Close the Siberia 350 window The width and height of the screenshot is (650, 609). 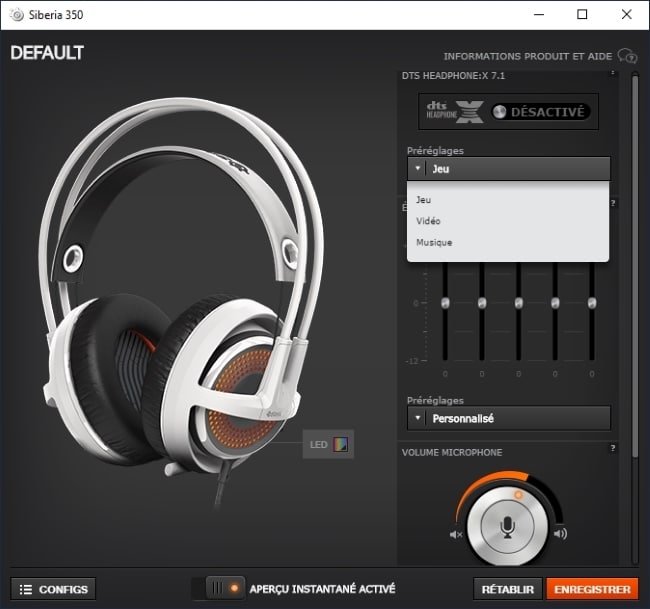(627, 15)
